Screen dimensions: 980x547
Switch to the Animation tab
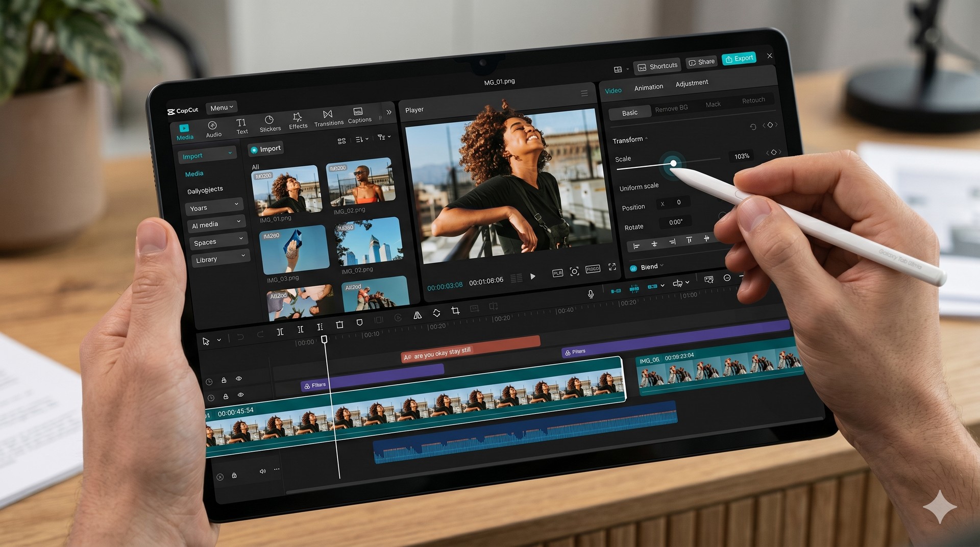click(x=649, y=87)
